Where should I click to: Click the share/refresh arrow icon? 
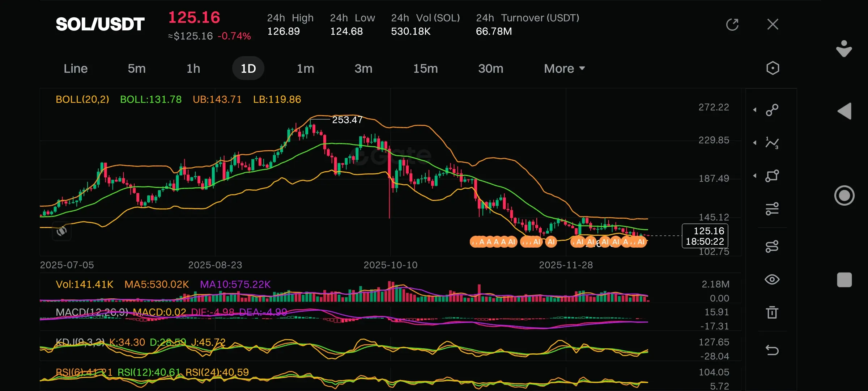click(x=732, y=25)
